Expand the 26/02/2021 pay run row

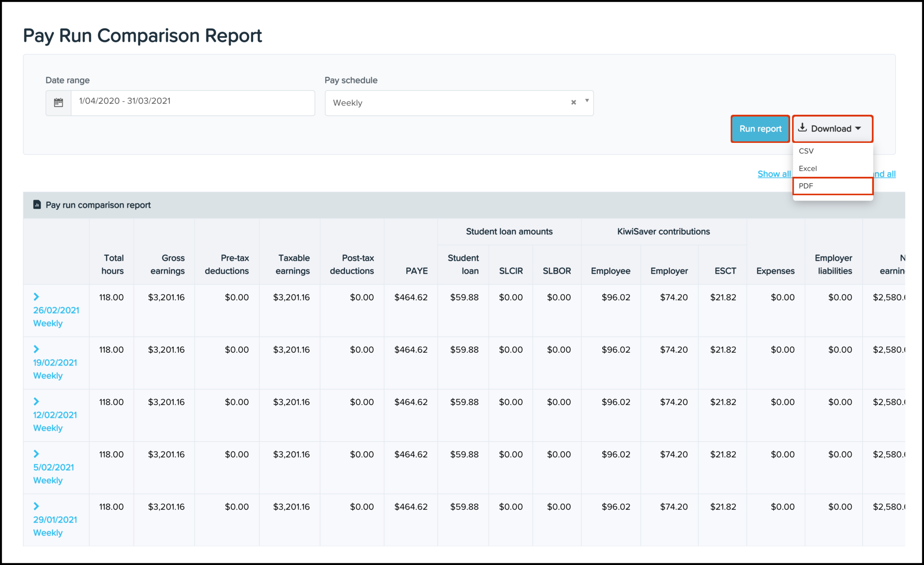[37, 297]
